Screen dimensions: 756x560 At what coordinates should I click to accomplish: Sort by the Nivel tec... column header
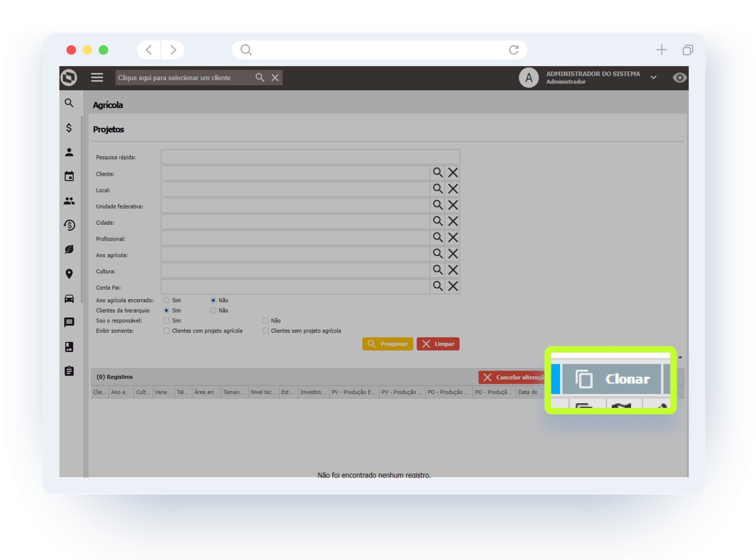pyautogui.click(x=264, y=392)
